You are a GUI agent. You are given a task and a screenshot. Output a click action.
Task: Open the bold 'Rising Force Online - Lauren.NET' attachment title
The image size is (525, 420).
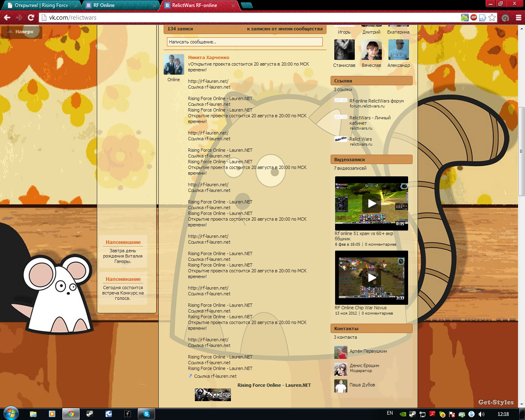click(274, 385)
